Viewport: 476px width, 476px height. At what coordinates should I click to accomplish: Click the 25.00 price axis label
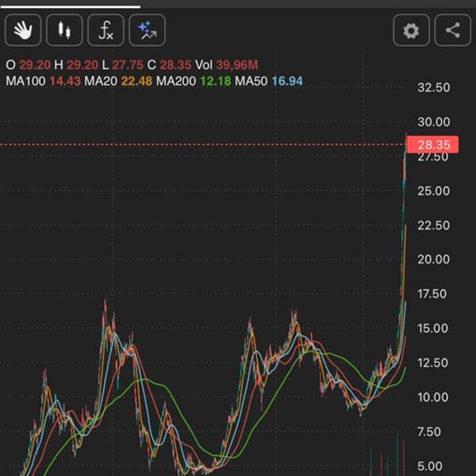point(433,191)
